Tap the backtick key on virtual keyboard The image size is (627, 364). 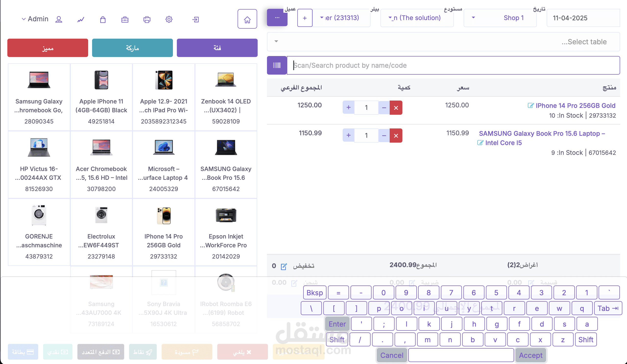(x=609, y=292)
